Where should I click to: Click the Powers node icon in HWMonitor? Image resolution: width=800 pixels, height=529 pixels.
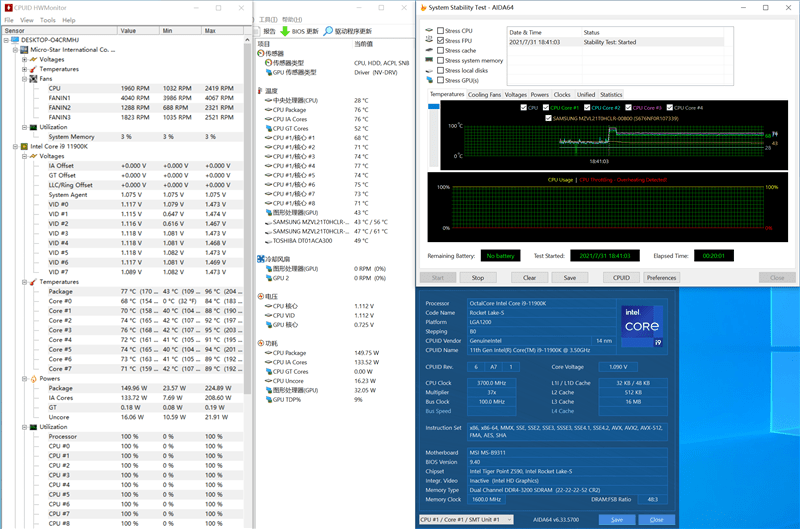pos(33,379)
